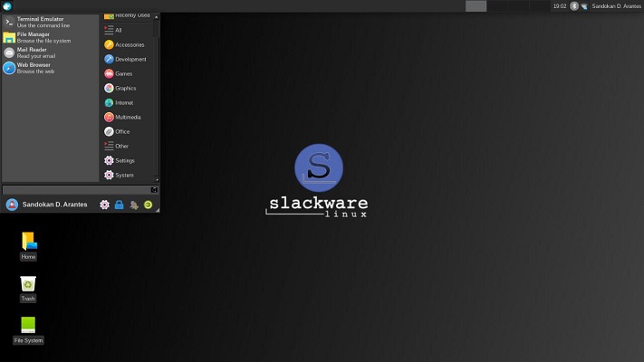Show All applications category
The width and height of the screenshot is (644, 362).
coord(128,30)
